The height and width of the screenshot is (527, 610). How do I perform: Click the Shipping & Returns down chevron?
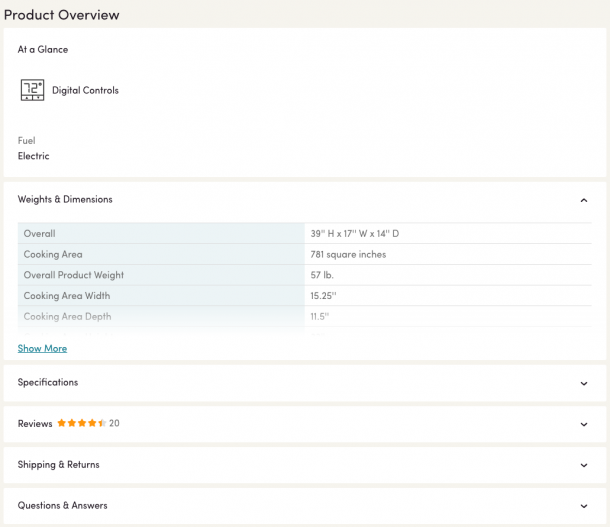tap(584, 465)
